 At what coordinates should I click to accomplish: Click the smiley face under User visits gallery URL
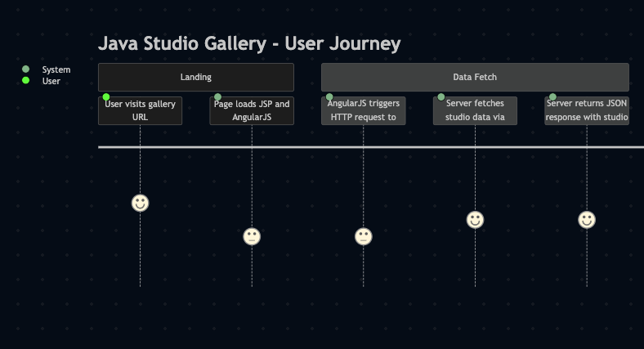tap(140, 203)
